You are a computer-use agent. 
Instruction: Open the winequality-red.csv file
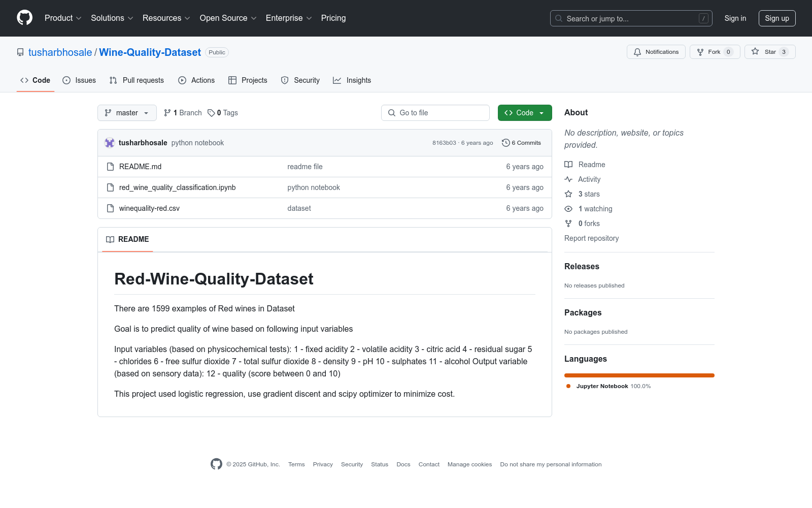click(x=149, y=208)
